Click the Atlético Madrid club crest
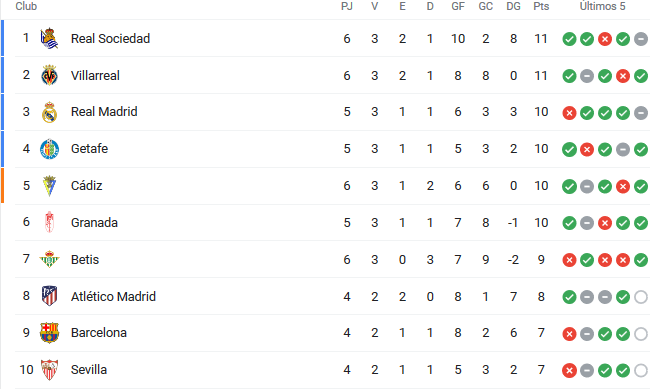The image size is (664, 389). [x=49, y=296]
